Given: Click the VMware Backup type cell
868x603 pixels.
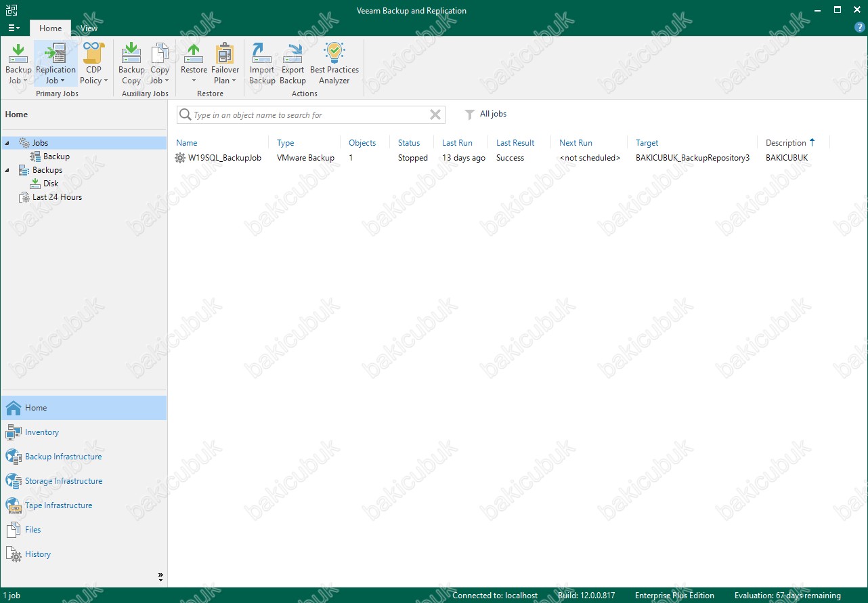Looking at the screenshot, I should [x=305, y=158].
